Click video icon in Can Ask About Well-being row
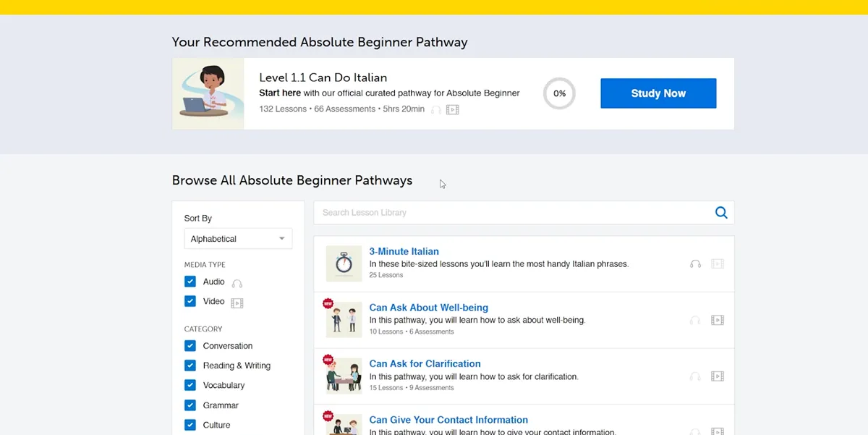 (x=717, y=320)
